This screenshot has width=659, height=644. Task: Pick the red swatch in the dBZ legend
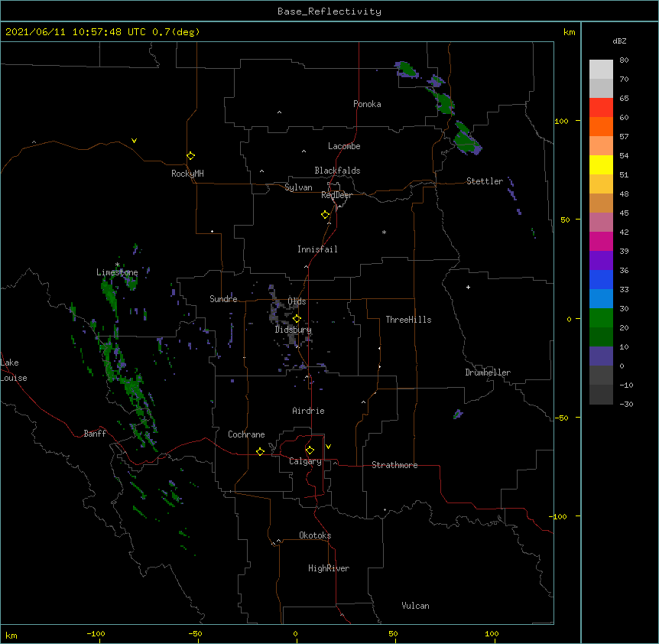coord(601,107)
